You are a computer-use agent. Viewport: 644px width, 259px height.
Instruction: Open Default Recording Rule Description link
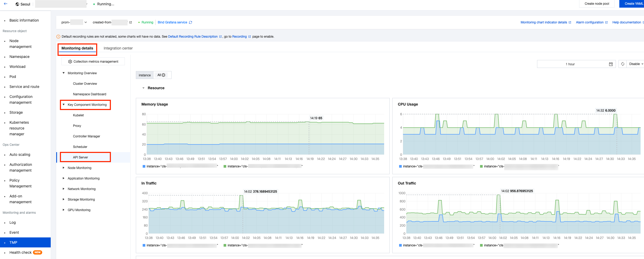point(193,37)
